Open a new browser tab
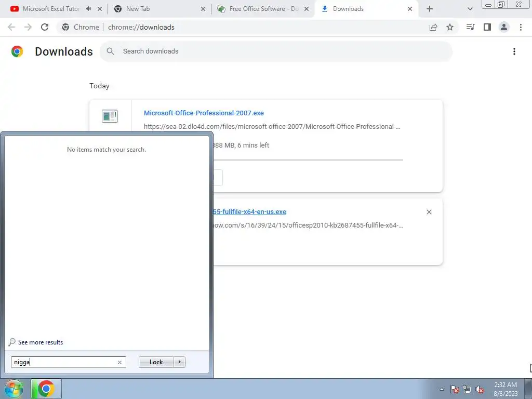This screenshot has width=532, height=399. pyautogui.click(x=430, y=9)
